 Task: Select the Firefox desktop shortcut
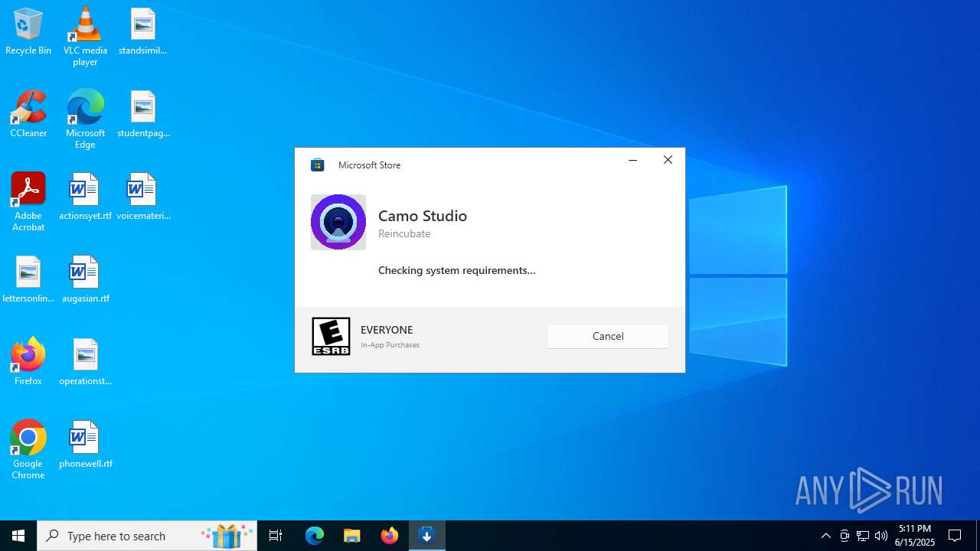click(x=28, y=362)
